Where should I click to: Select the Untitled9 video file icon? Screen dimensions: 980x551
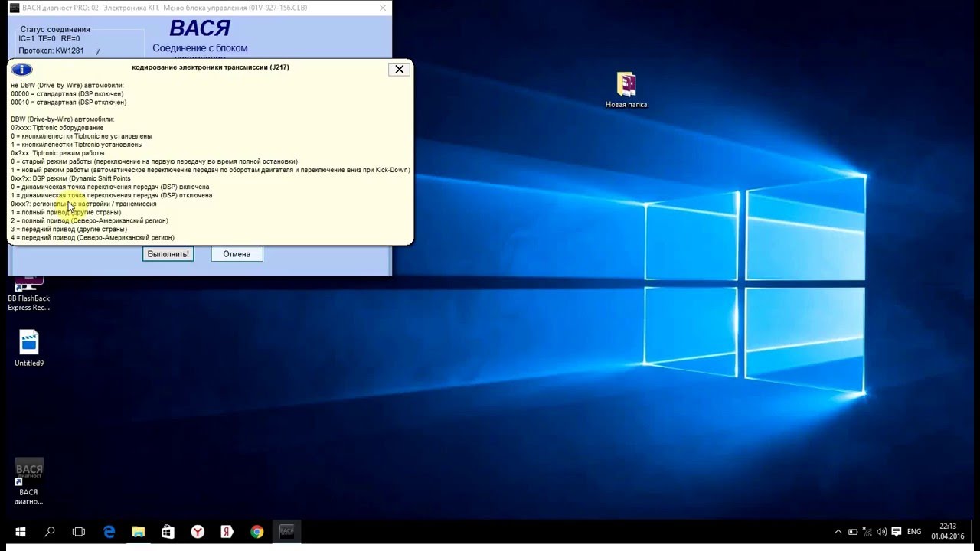coord(29,348)
